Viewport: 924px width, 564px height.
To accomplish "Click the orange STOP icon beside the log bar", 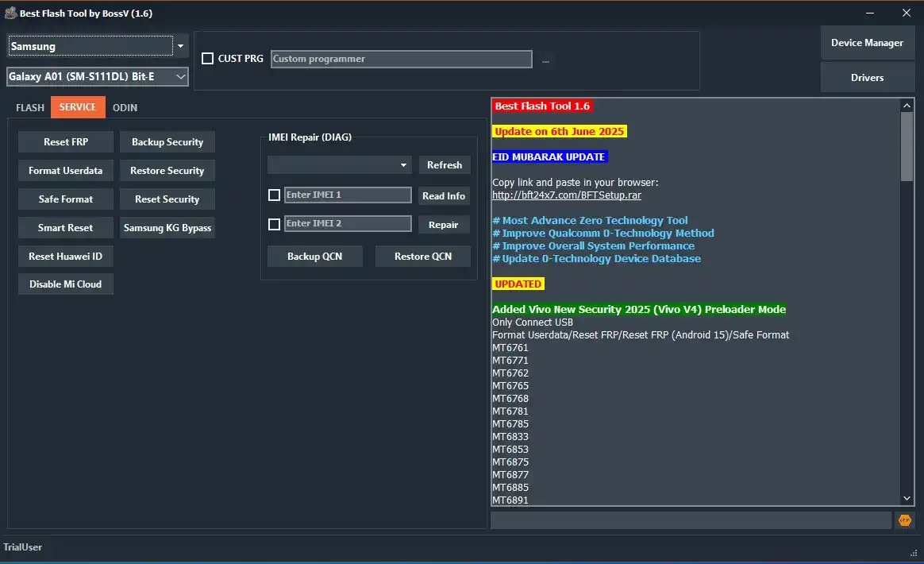I will coord(905,520).
